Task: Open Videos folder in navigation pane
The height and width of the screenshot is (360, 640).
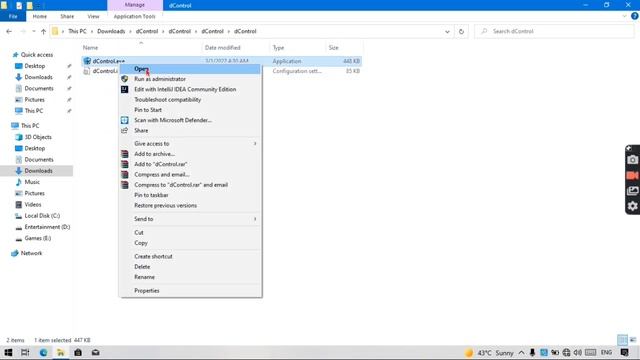Action: pyautogui.click(x=33, y=204)
